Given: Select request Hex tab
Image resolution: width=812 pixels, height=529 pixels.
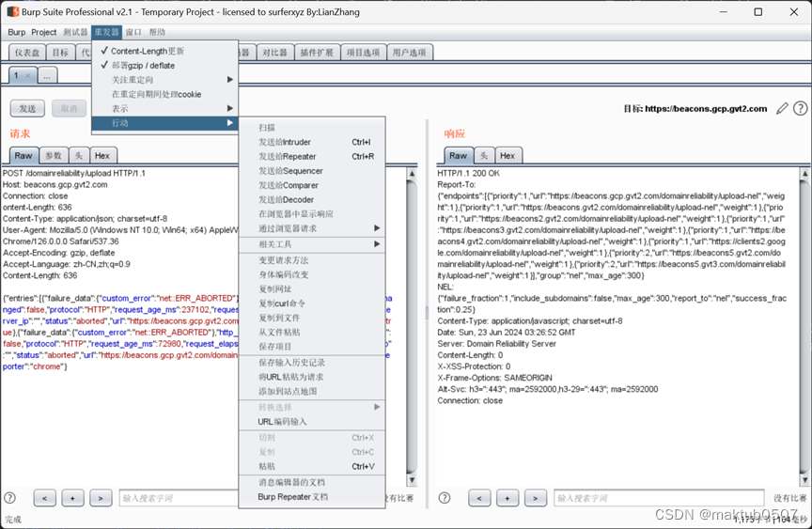Looking at the screenshot, I should pos(102,155).
